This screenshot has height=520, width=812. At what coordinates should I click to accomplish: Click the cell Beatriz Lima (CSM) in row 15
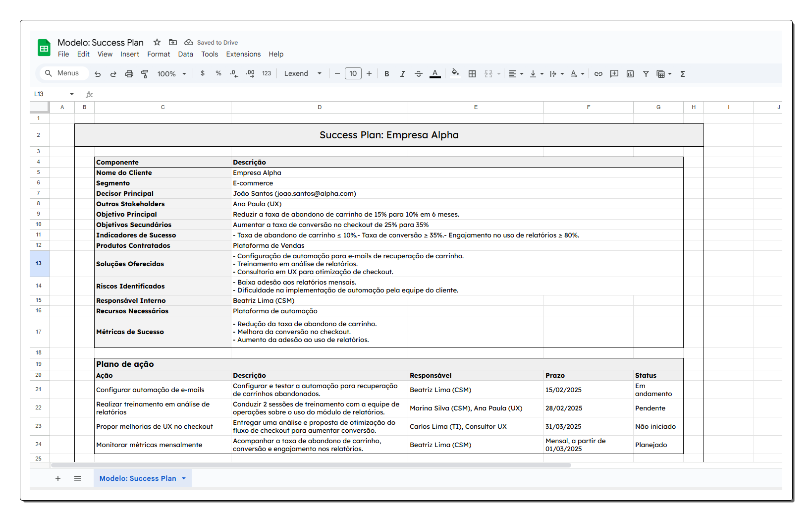tap(319, 300)
